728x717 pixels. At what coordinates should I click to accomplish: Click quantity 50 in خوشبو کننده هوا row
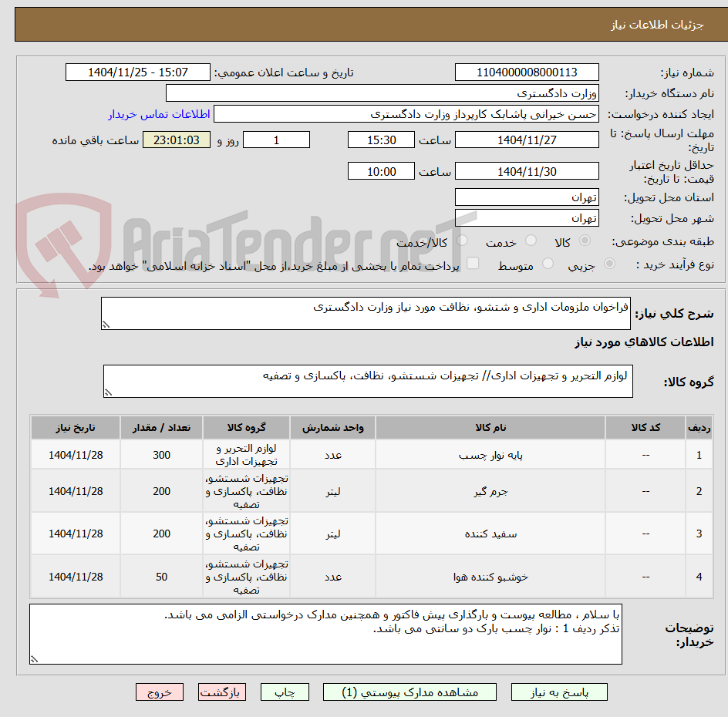pyautogui.click(x=162, y=577)
